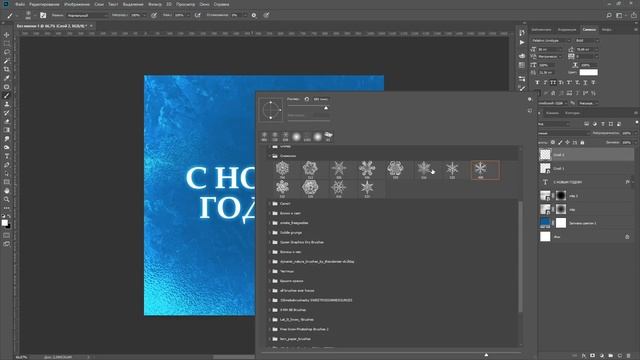Open anti-aliasing dropdown in Character panel
The image size is (640, 360).
tap(588, 103)
